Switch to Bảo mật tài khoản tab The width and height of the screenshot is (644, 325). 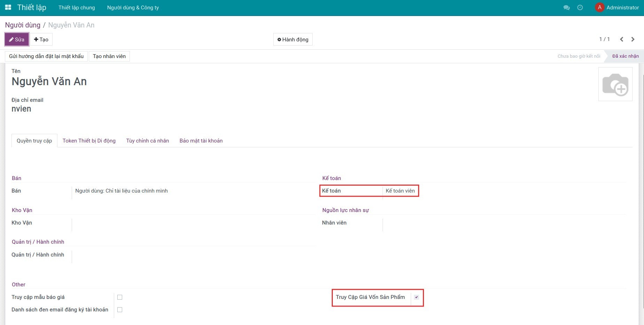point(201,141)
